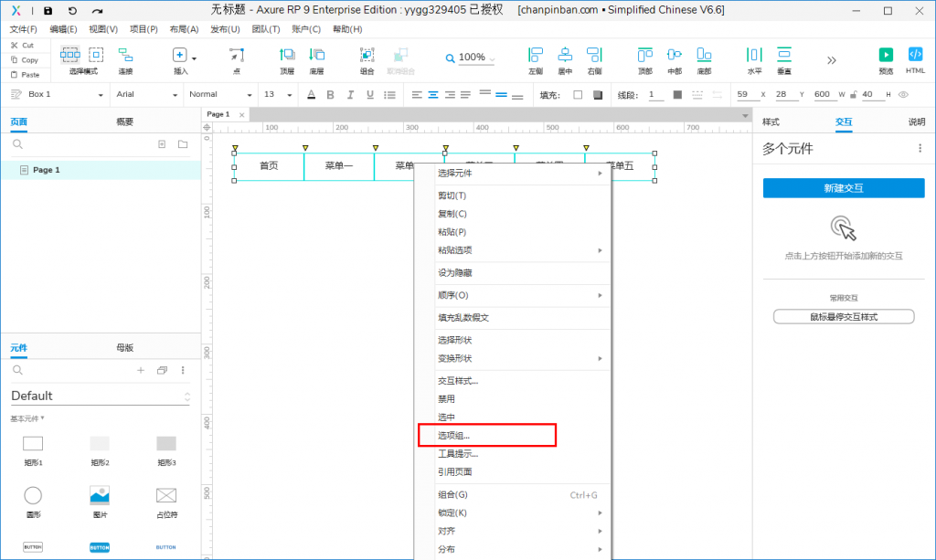Screen dimensions: 936x560
Task: Click the HTML publish icon
Action: pyautogui.click(x=915, y=58)
